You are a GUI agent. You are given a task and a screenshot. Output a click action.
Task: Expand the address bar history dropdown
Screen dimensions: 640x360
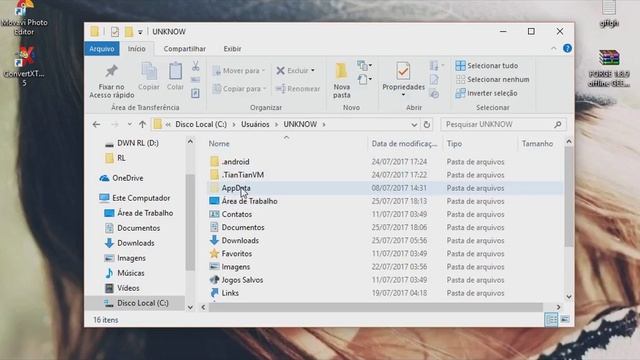coord(414,124)
